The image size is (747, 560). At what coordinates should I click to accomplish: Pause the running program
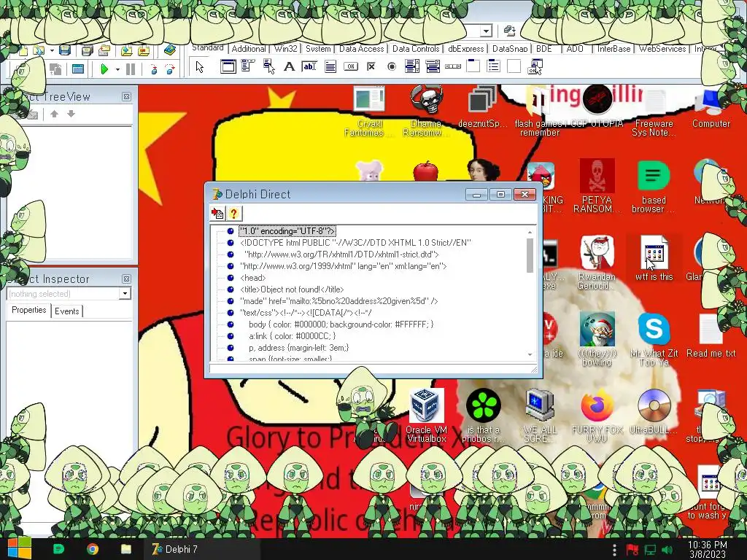pos(131,69)
